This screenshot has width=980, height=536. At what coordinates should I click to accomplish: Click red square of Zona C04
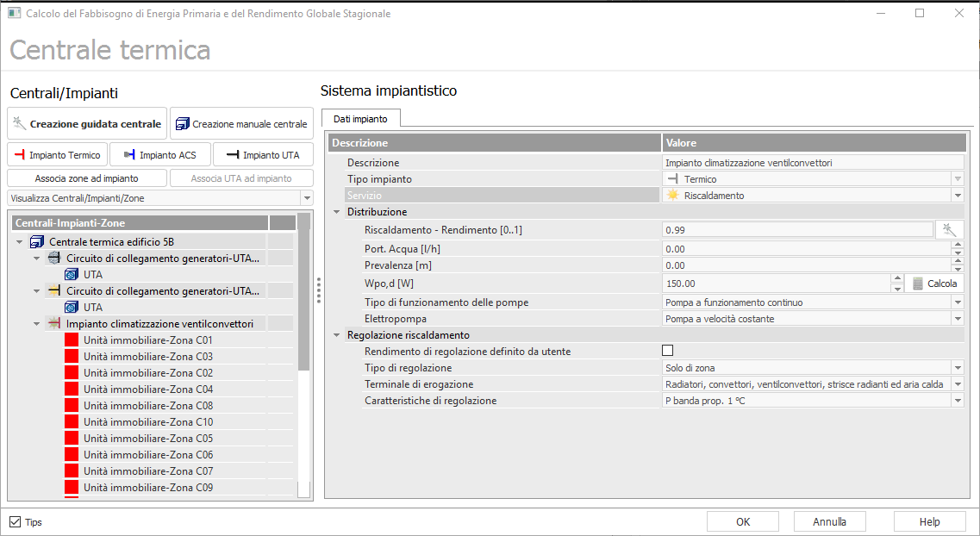click(x=72, y=389)
